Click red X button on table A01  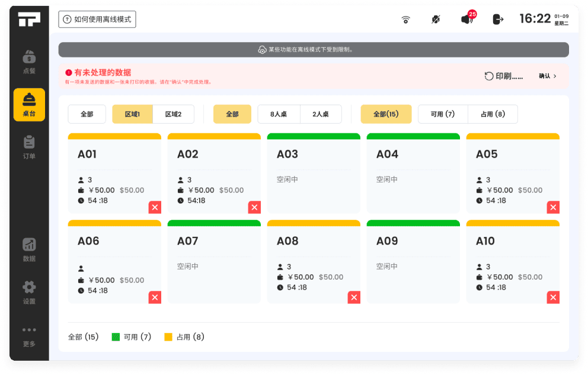155,207
